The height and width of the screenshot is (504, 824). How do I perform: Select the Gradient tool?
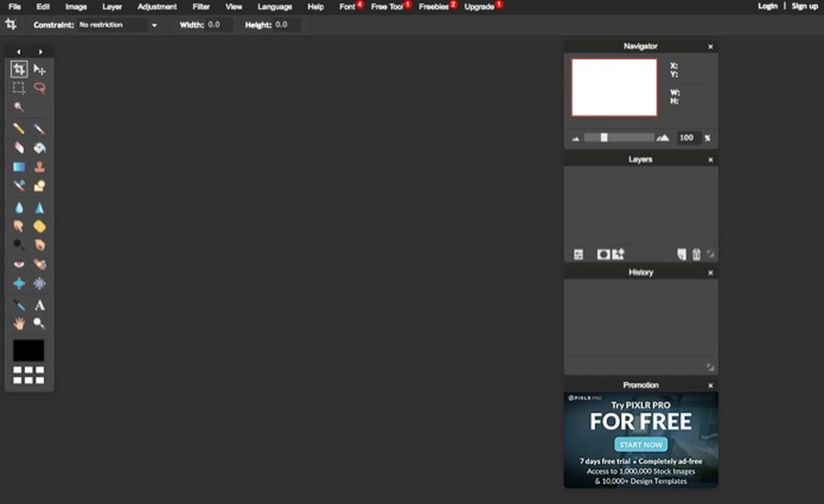[18, 166]
